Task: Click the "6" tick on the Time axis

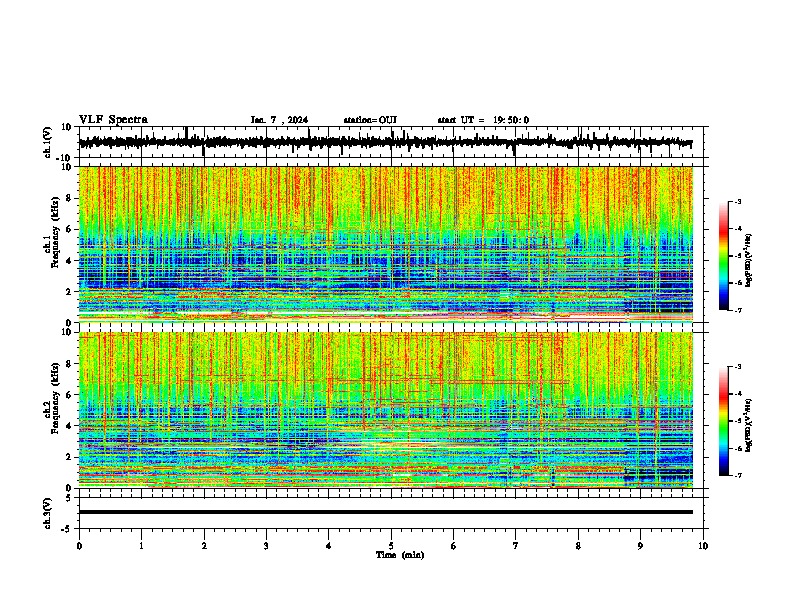Action: tap(454, 546)
